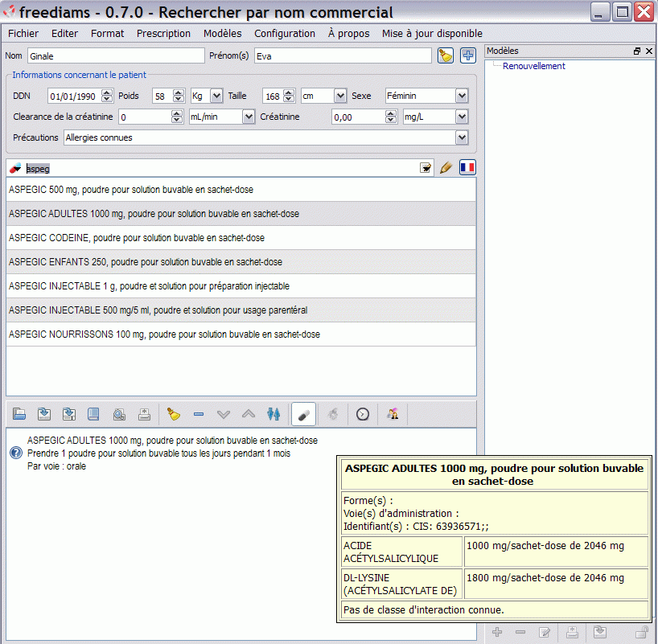
Task: Click the Poids value stepper arrows
Action: click(179, 96)
